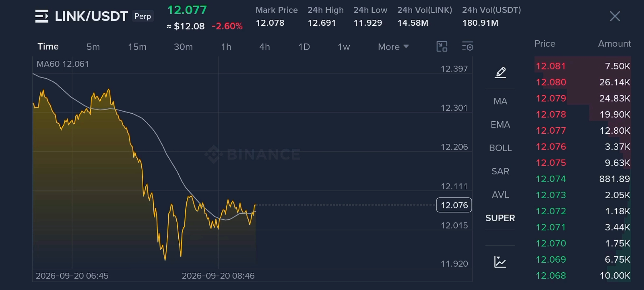Viewport: 644px width, 290px height.
Task: Expand the More intervals dropdown
Action: click(x=393, y=47)
